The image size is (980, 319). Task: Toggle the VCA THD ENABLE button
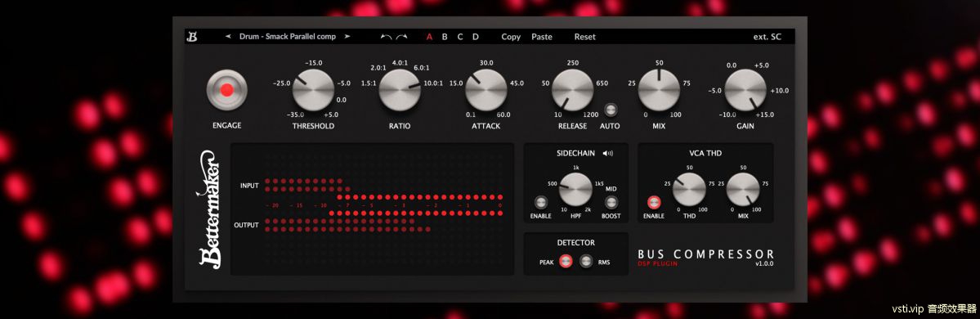click(x=654, y=203)
